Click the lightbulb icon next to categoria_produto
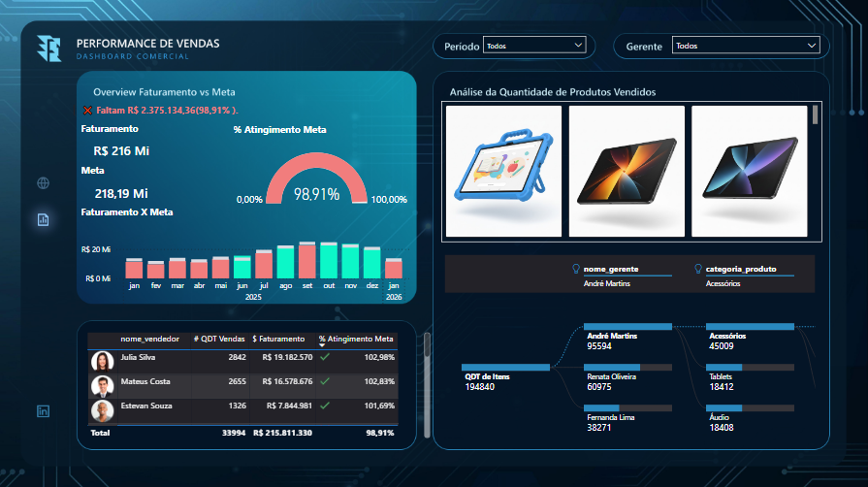Screen dimensions: 868x487 [x=698, y=269]
